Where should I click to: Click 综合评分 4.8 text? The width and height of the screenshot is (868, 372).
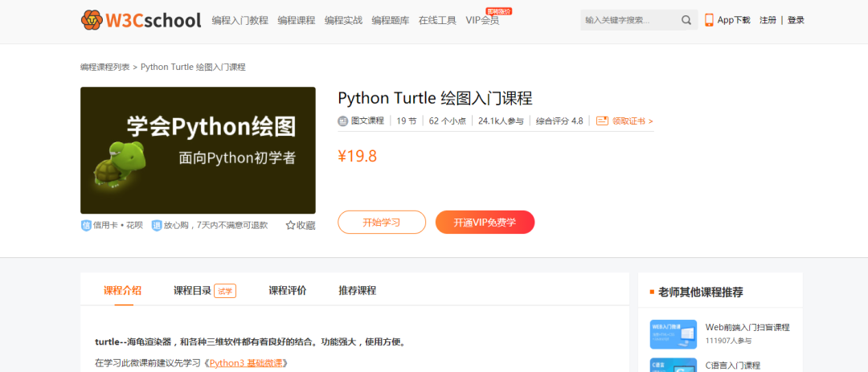tap(559, 121)
